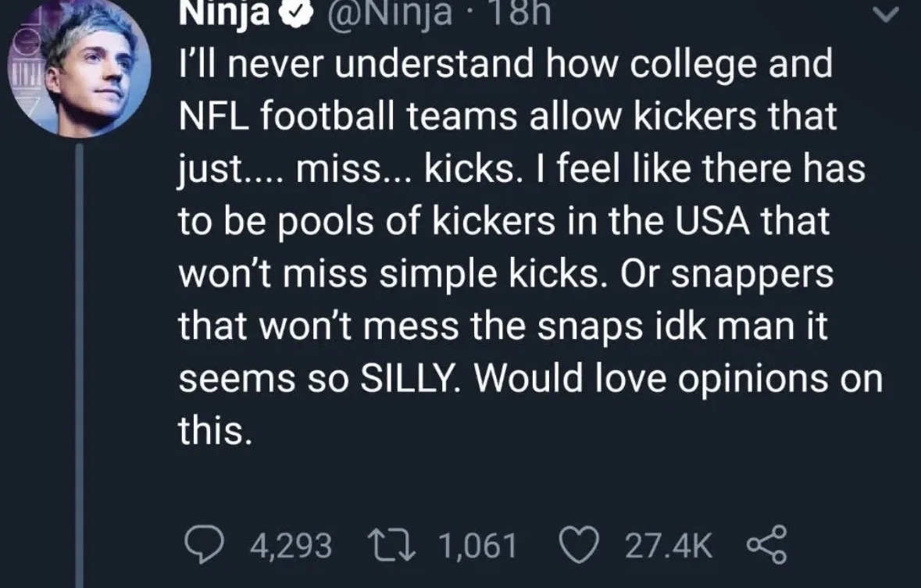View the 4,293 replies count
The image size is (921, 588).
(291, 545)
